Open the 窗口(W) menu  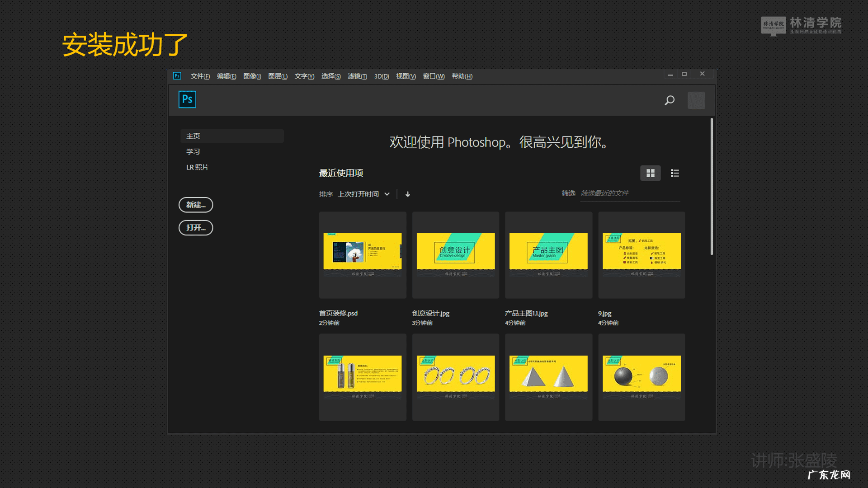(434, 76)
